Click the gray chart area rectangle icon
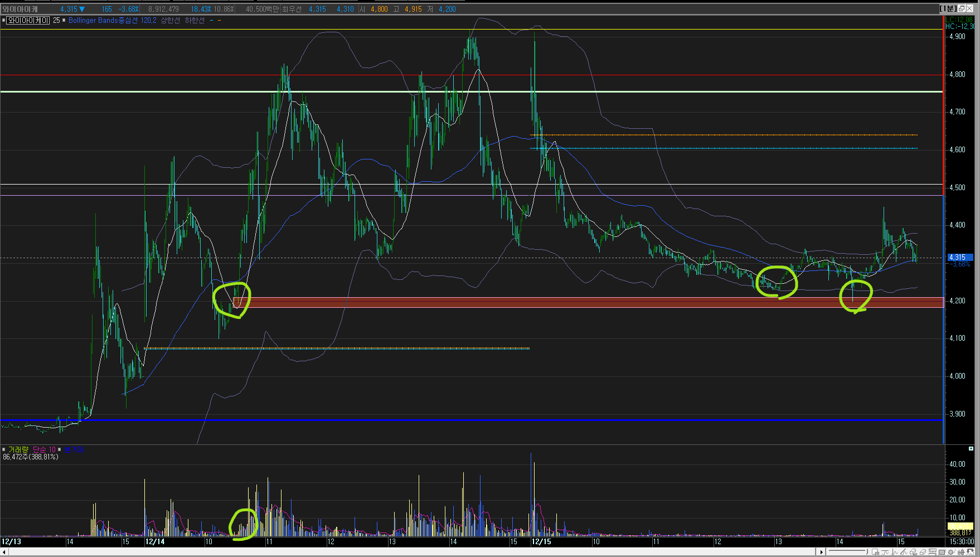Image resolution: width=980 pixels, height=557 pixels. pyautogui.click(x=942, y=552)
